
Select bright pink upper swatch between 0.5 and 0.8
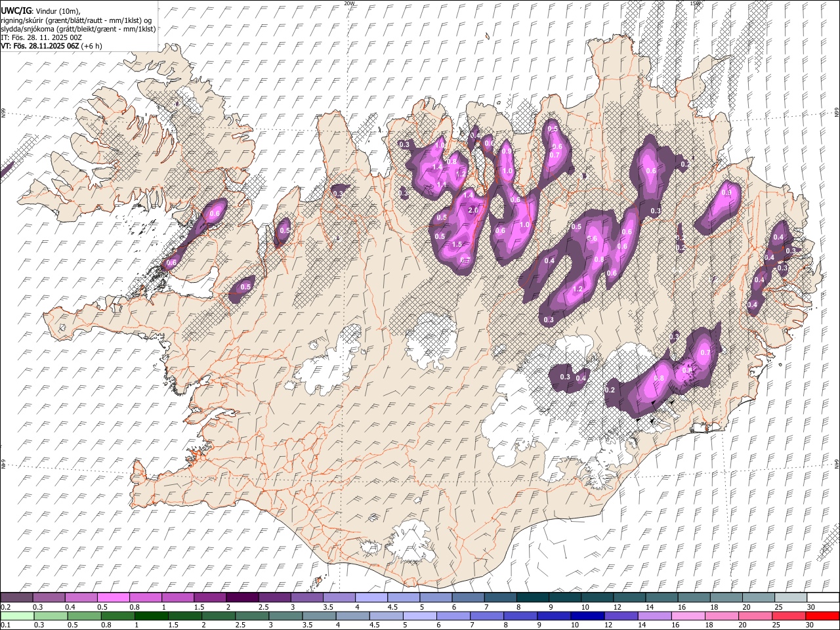[x=113, y=597]
